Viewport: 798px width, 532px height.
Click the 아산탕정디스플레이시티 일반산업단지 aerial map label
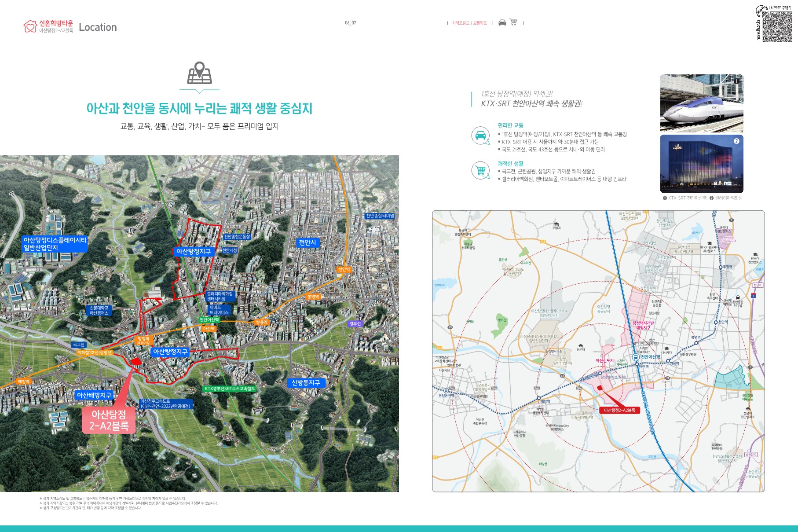tap(55, 244)
